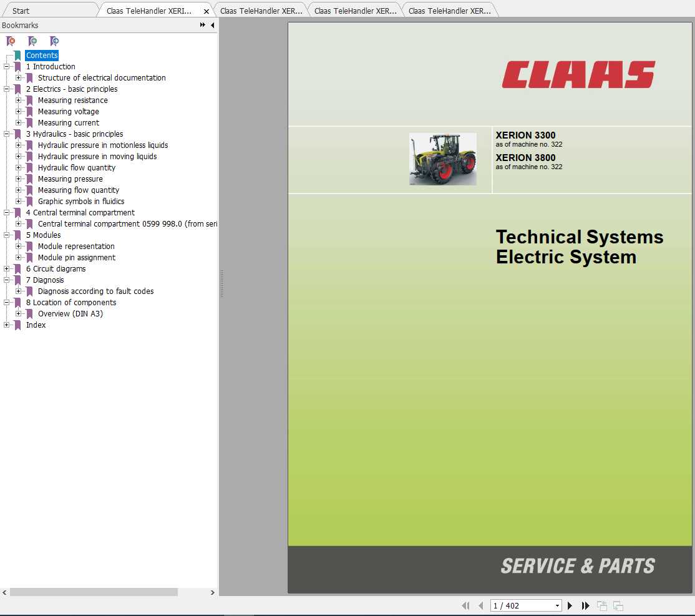Screen dimensions: 695x616
Task: Click the add bookmark icon
Action: pyautogui.click(x=32, y=41)
